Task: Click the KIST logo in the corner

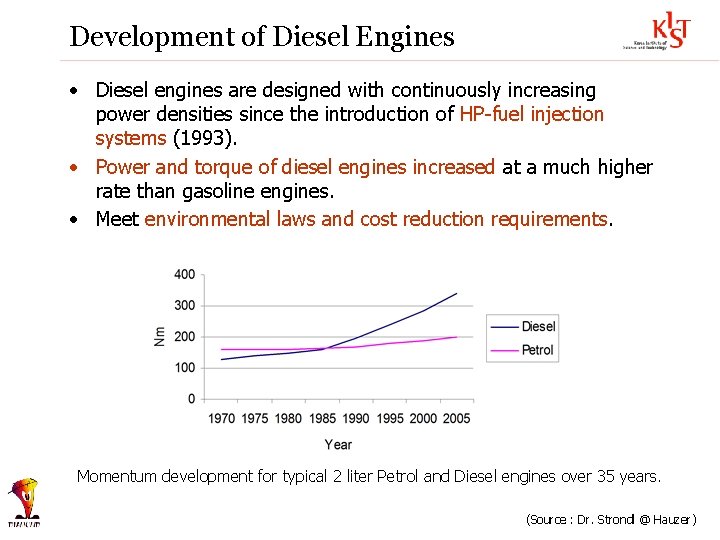Action: 657,31
